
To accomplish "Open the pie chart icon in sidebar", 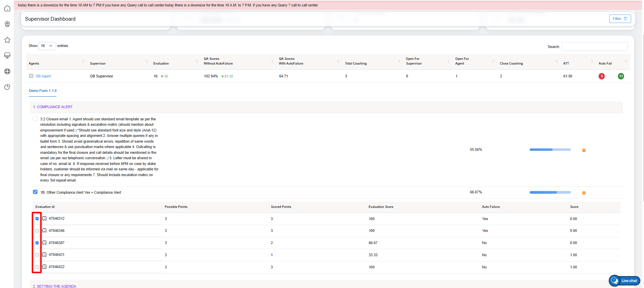I will [7, 87].
